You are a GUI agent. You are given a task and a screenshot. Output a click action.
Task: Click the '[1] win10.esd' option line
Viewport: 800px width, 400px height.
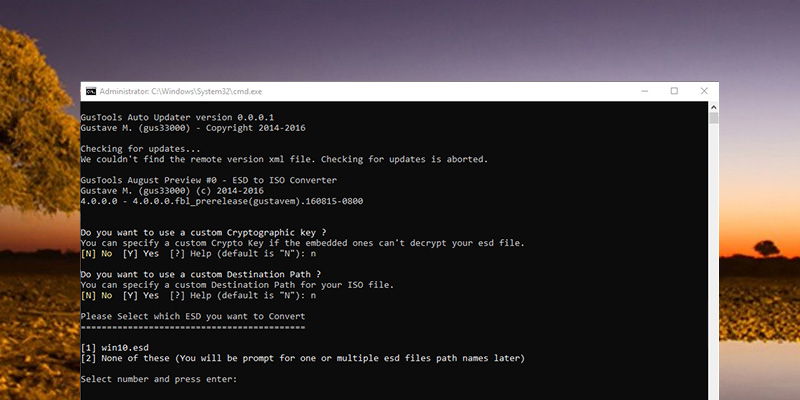[x=114, y=347]
